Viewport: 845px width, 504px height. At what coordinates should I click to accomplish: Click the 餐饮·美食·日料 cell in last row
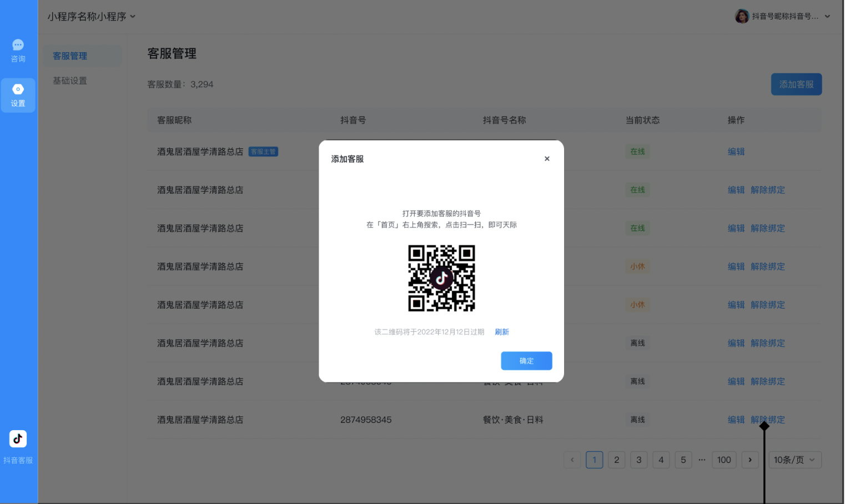(x=513, y=420)
